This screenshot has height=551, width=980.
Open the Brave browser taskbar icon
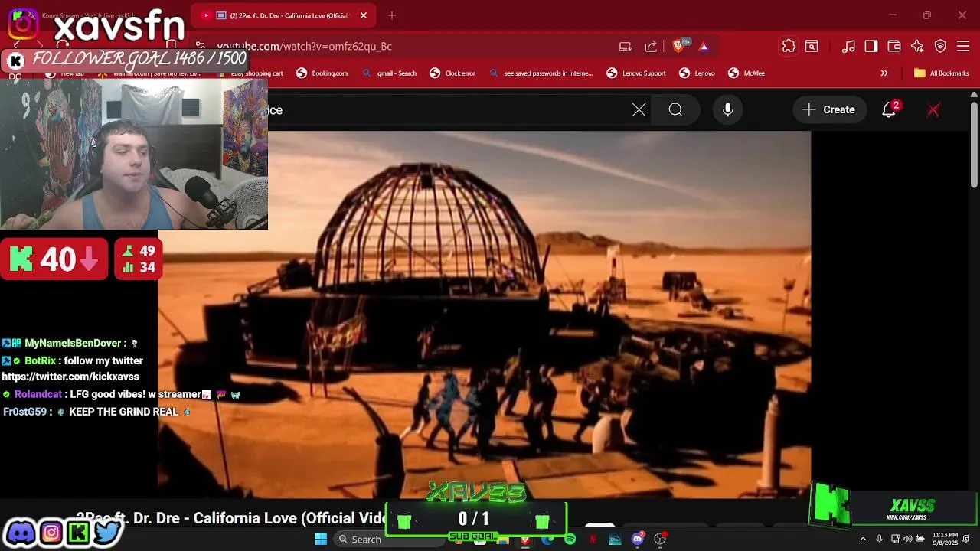pos(525,540)
